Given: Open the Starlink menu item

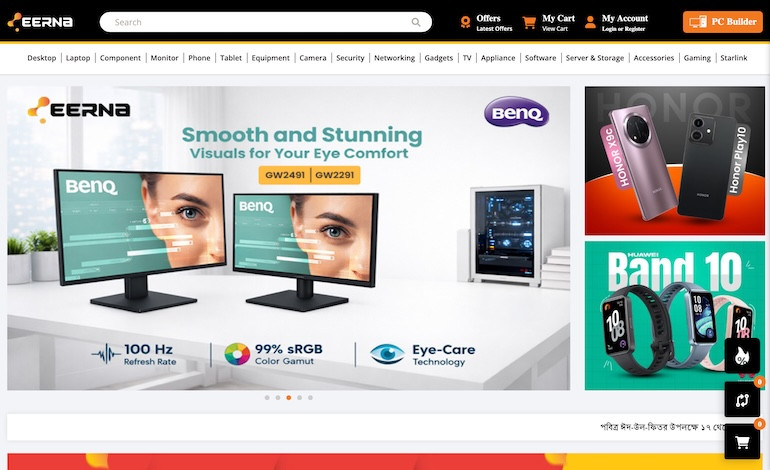Looking at the screenshot, I should (x=734, y=58).
